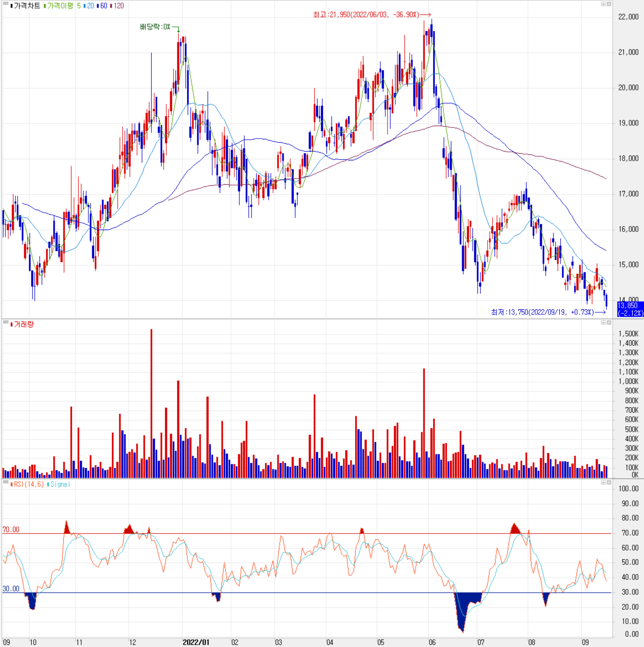Select the Signal line legend label
This screenshot has width=644, height=647.
click(x=59, y=484)
